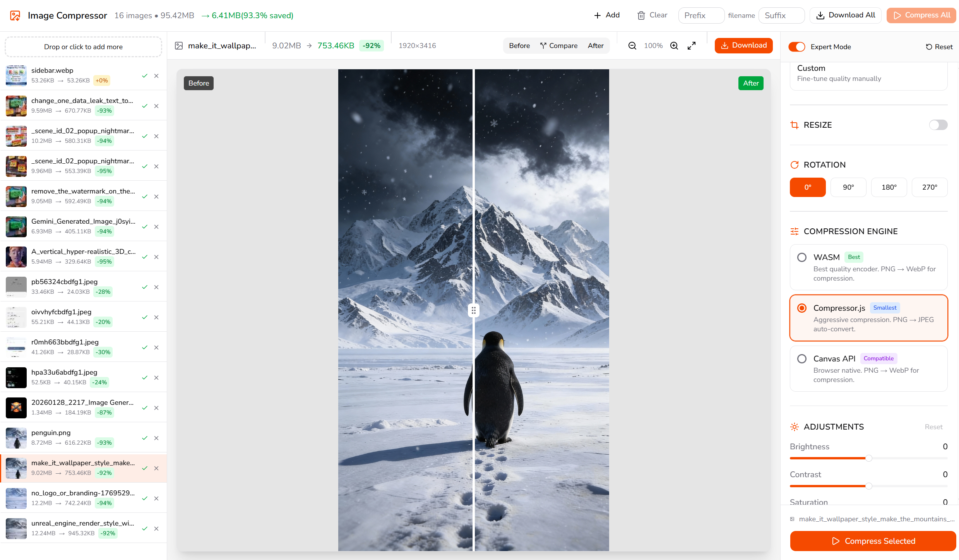Remove unreal_engine_render_style file from list
This screenshot has width=959, height=560.
[156, 529]
